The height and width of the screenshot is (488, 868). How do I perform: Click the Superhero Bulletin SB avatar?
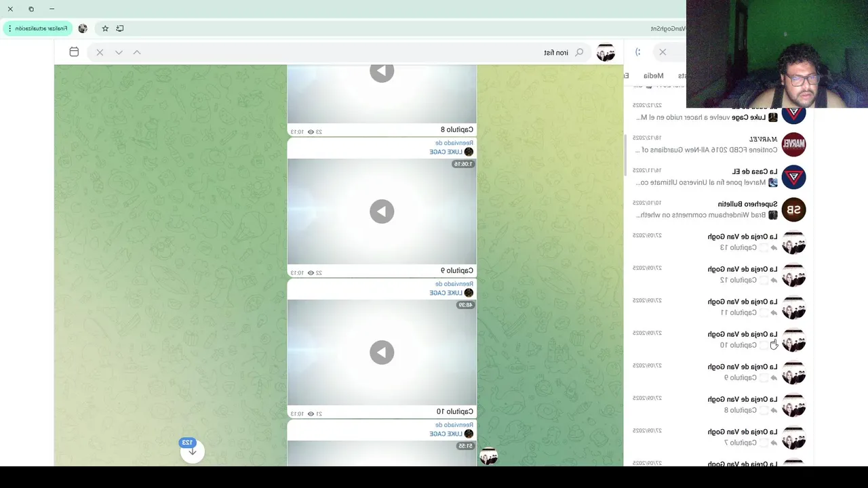(x=793, y=209)
